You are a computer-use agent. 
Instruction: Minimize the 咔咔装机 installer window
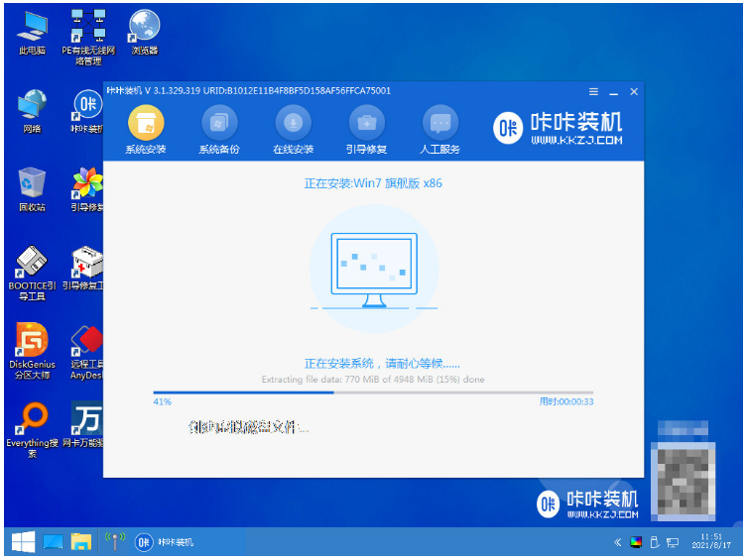tap(614, 91)
